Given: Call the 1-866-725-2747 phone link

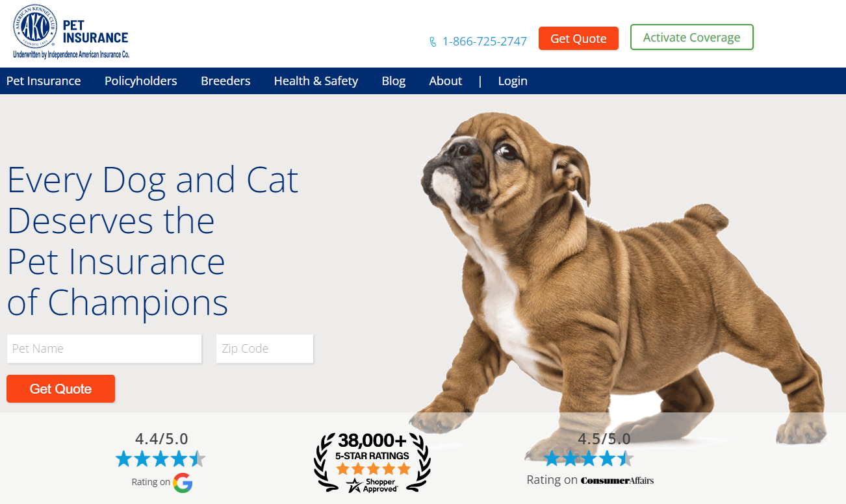Looking at the screenshot, I should [485, 42].
